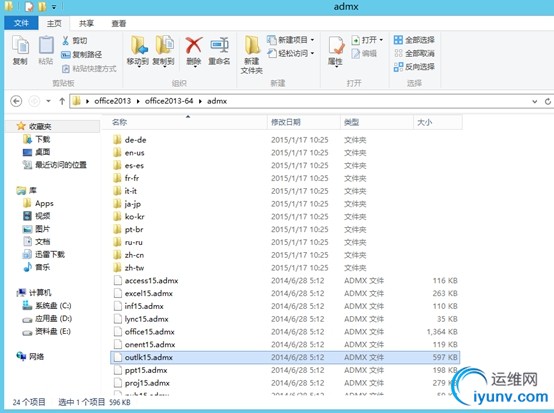Click Copy path (复制路径)
The height and width of the screenshot is (413, 554).
(82, 54)
